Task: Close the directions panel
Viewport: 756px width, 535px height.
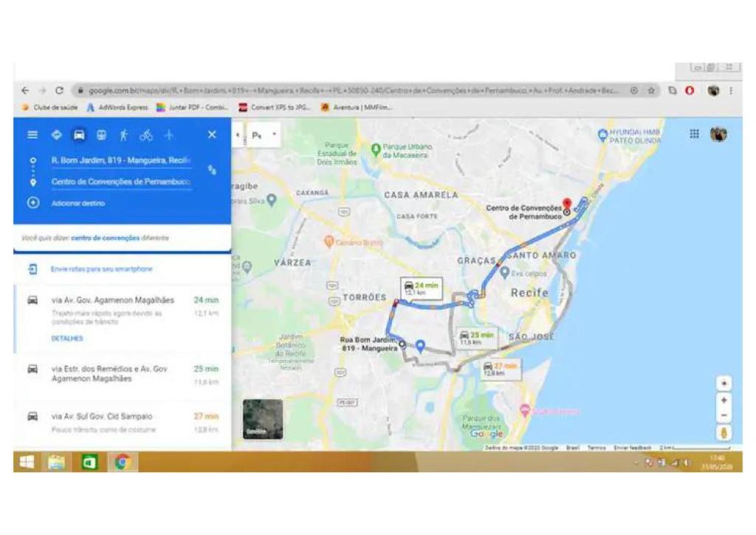Action: click(x=212, y=134)
